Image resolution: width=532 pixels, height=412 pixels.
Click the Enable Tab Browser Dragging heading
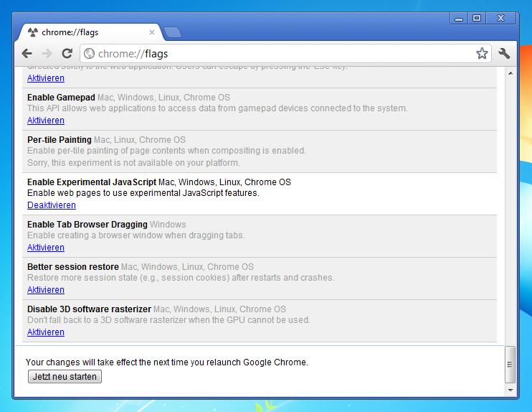(87, 225)
